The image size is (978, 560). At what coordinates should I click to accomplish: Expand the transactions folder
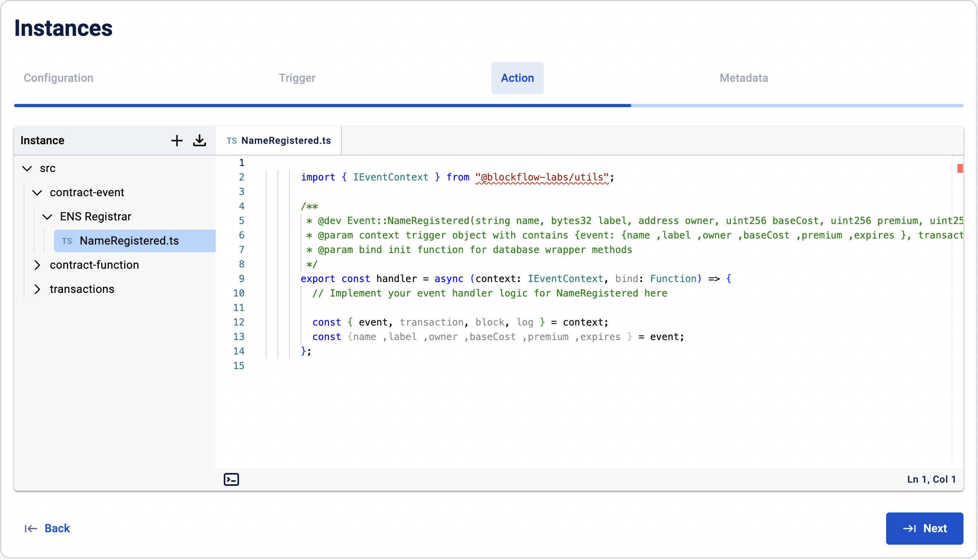(x=37, y=289)
